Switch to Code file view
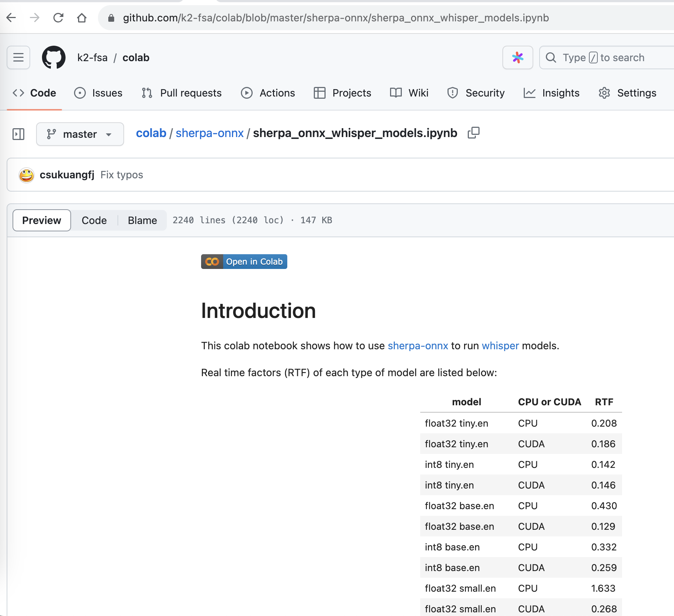The width and height of the screenshot is (674, 616). click(x=94, y=220)
